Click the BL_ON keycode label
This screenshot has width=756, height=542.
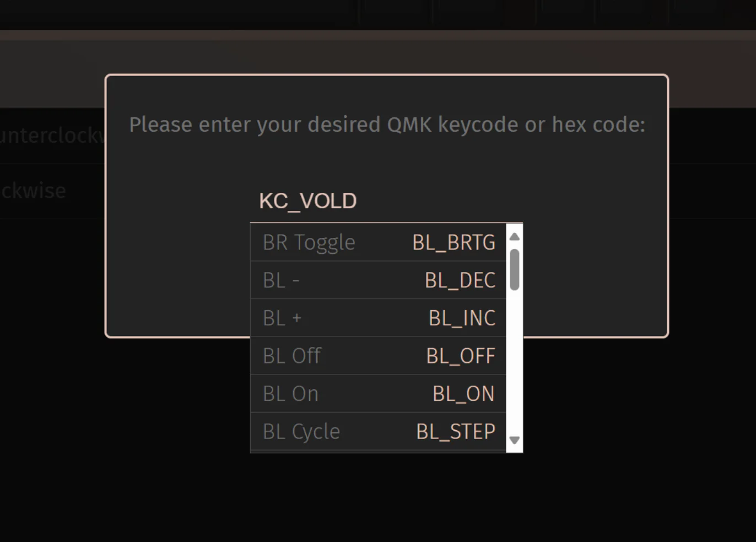pyautogui.click(x=463, y=394)
